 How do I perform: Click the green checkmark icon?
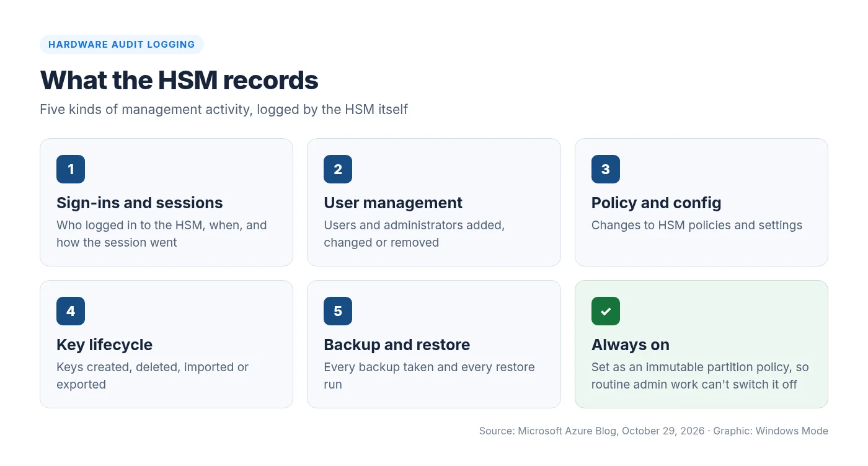tap(606, 311)
